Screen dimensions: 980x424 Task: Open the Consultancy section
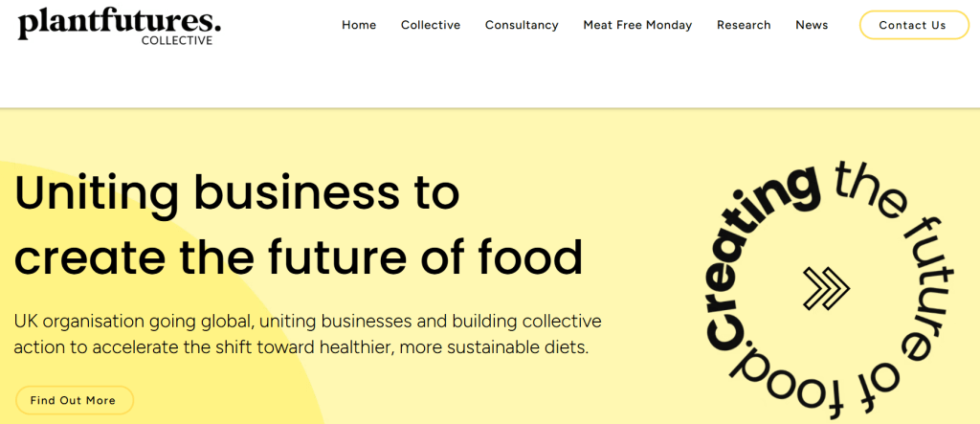click(x=522, y=25)
